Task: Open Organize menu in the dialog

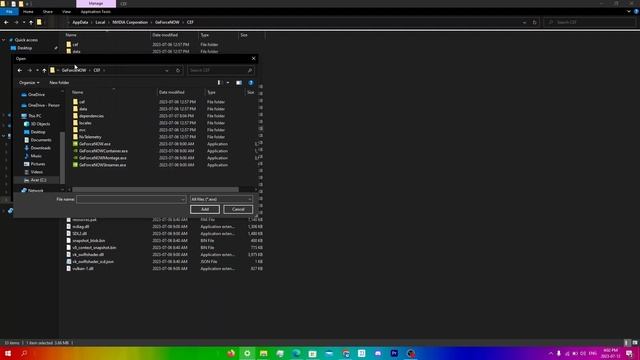Action: point(29,83)
